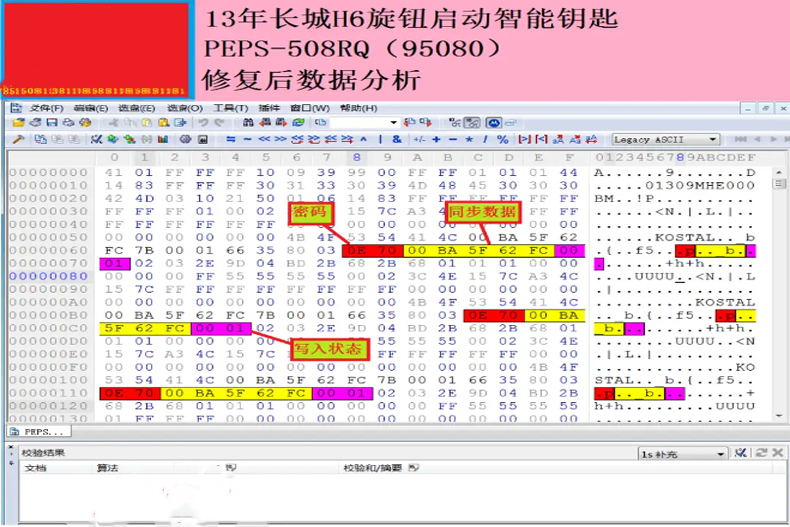The height and width of the screenshot is (527, 790).
Task: Click the plus (+) add operation icon
Action: [437, 139]
